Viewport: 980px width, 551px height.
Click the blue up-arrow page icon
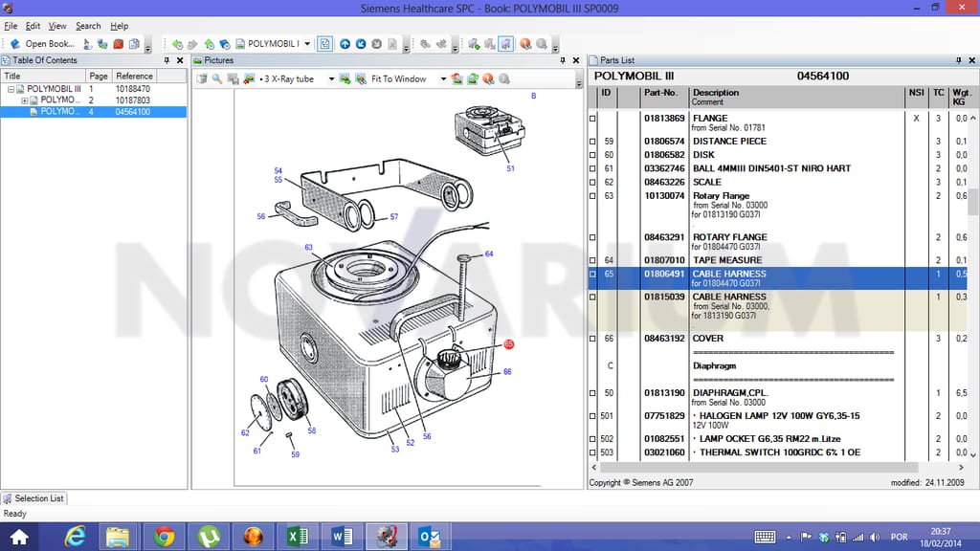(x=345, y=44)
